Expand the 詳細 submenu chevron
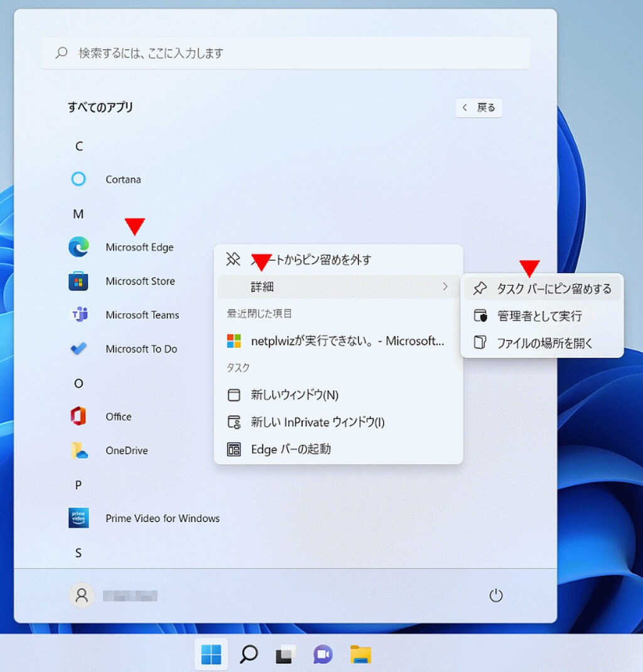 tap(445, 286)
